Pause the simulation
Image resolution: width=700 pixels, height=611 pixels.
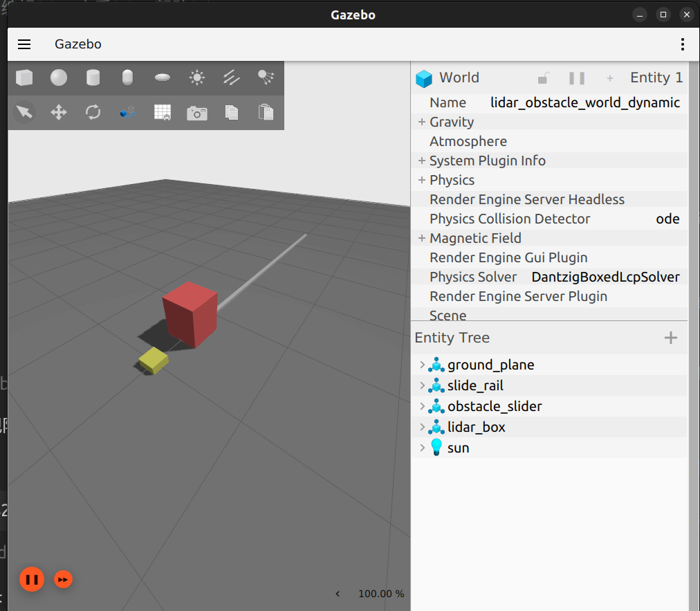click(32, 579)
